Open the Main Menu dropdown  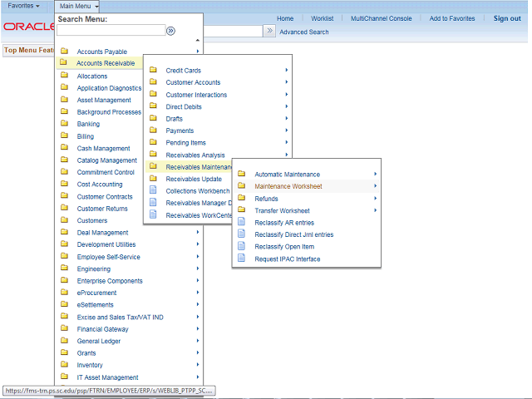point(78,7)
